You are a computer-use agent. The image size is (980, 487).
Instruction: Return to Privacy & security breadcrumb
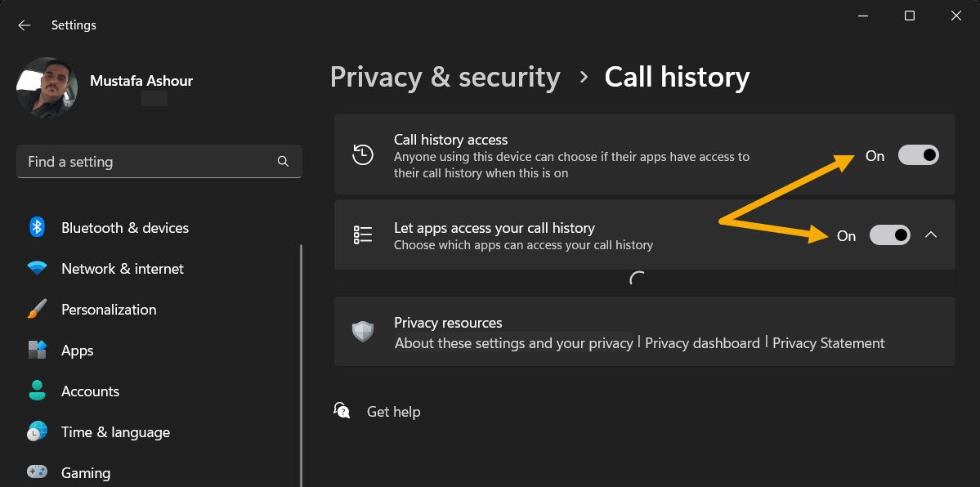click(445, 77)
